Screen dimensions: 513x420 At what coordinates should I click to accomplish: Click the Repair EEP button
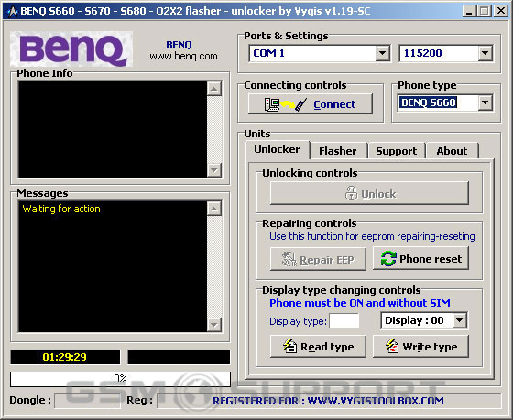coord(318,259)
